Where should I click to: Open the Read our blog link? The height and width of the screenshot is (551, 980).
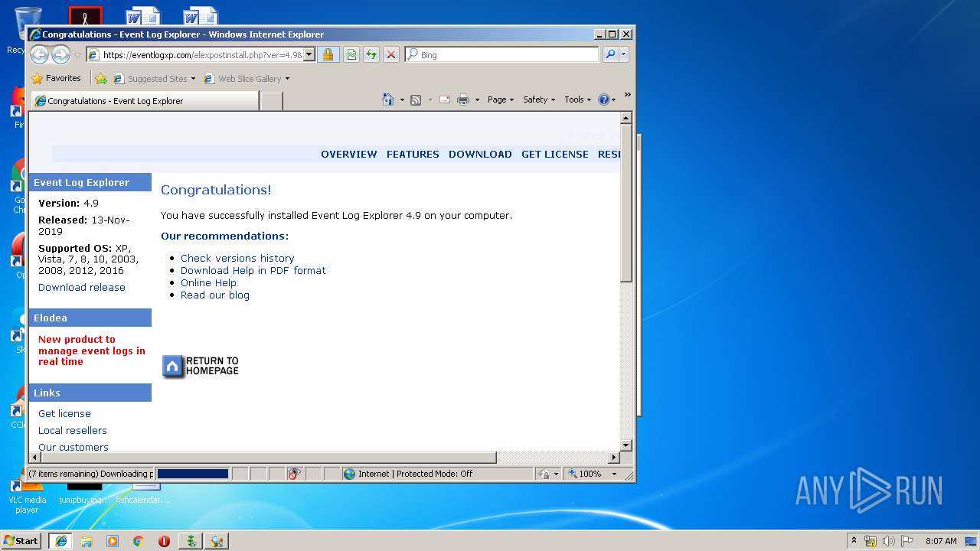coord(215,295)
